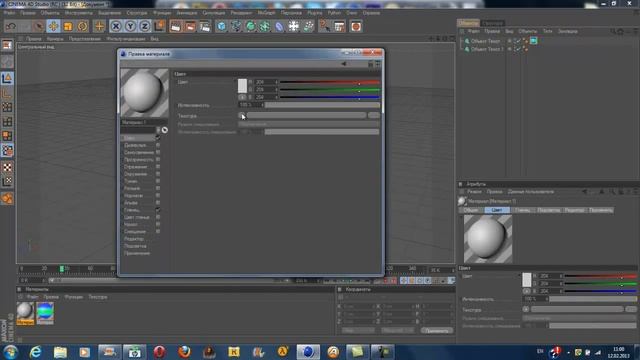The height and width of the screenshot is (360, 640).
Task: Enable the Смещение channel checkbox
Action: coord(158,231)
